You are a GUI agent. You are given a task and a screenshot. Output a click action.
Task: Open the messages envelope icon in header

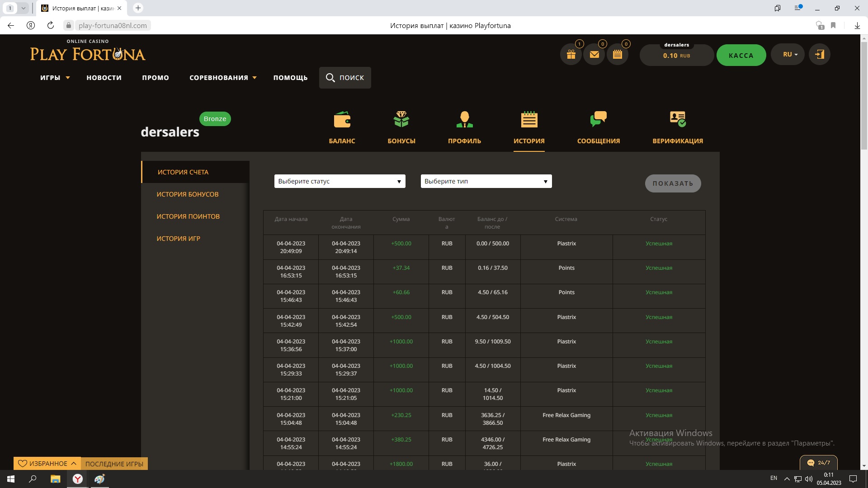[x=594, y=55]
